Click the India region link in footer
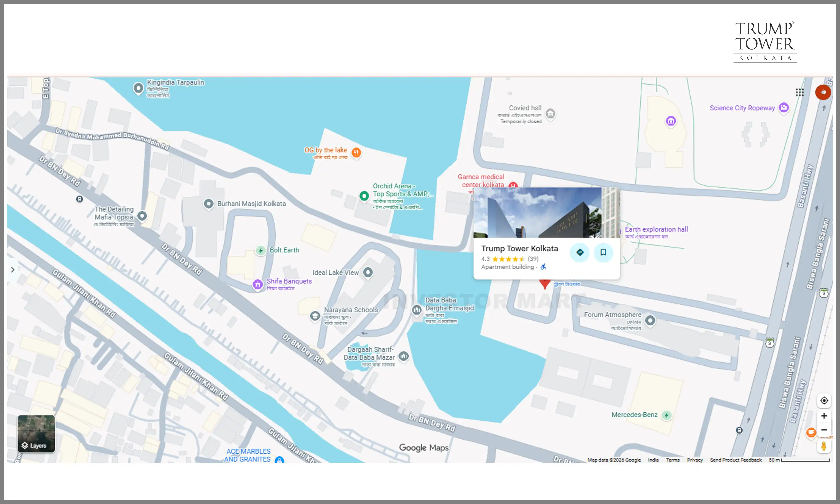Image resolution: width=840 pixels, height=504 pixels. [653, 460]
